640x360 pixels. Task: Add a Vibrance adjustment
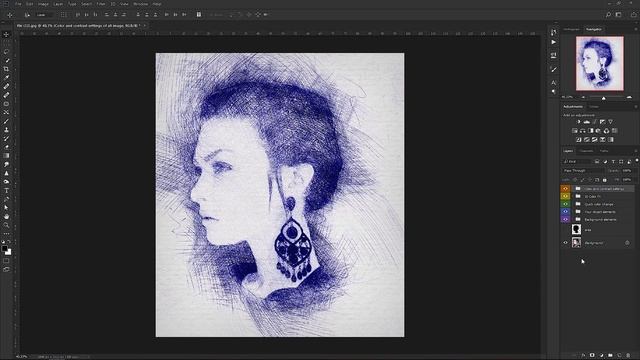(611, 122)
